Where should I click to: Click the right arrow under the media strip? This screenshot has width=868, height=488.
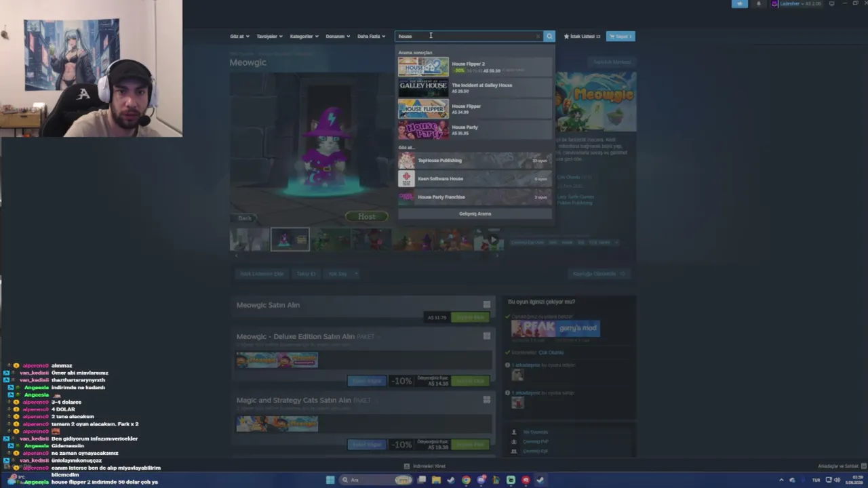pos(498,256)
